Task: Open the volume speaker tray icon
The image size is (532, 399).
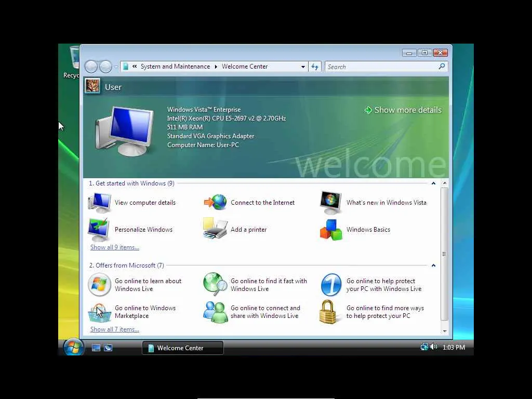Action: point(433,347)
